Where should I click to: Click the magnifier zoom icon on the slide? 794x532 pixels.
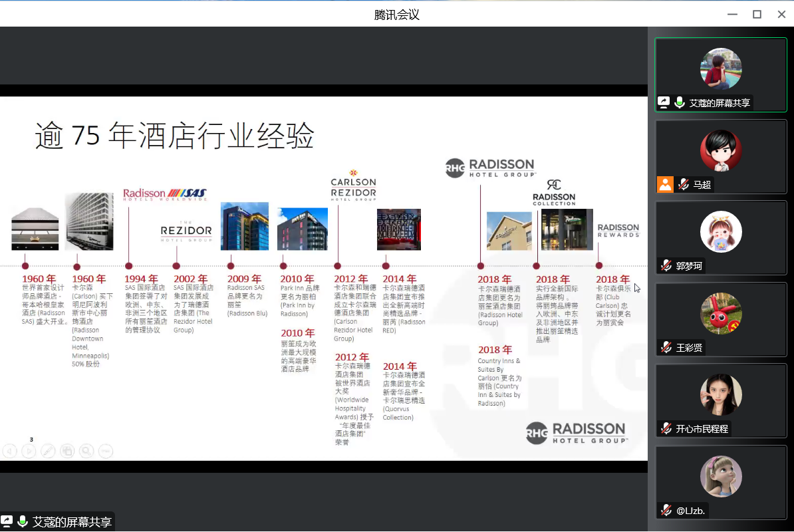(86, 451)
